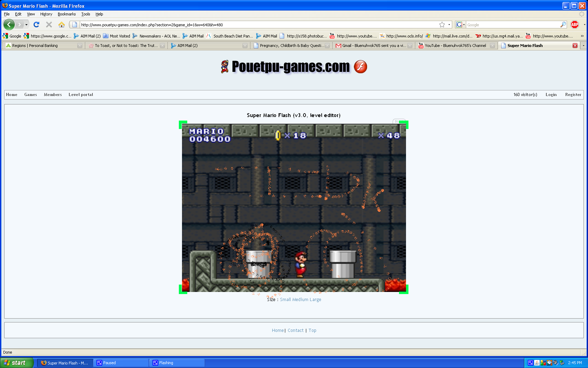Screen dimensions: 588x368
Task: Open the View menu
Action: (31, 14)
